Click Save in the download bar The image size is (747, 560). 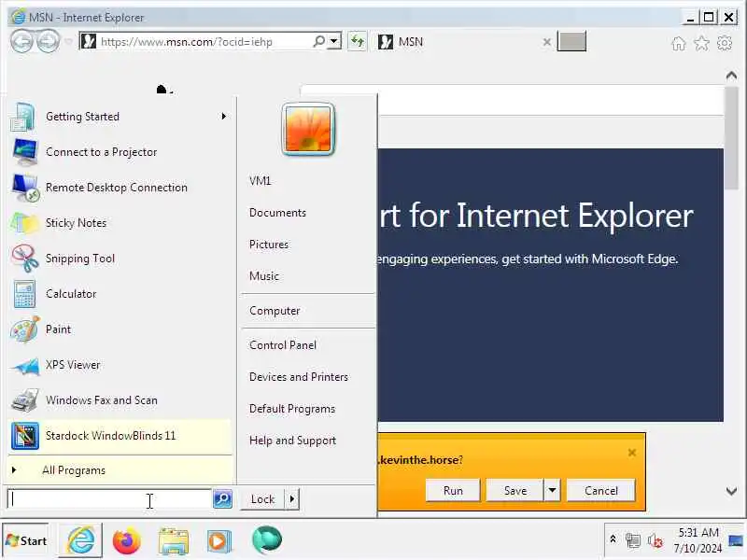(x=515, y=491)
